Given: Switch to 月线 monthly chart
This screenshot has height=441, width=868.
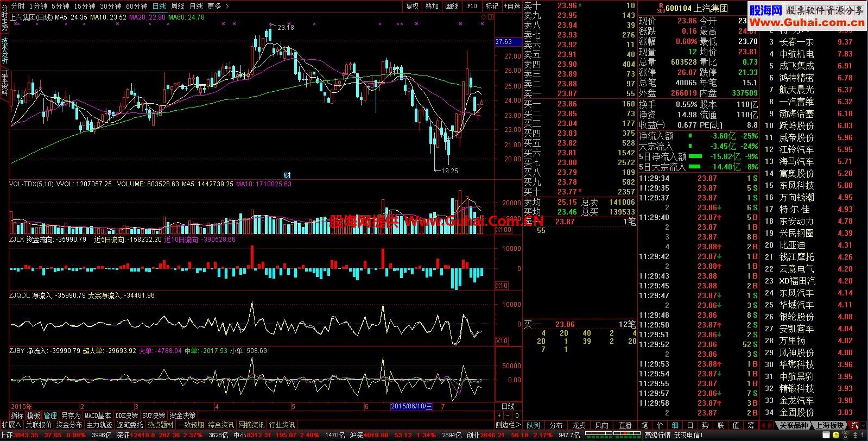Looking at the screenshot, I should 196,6.
